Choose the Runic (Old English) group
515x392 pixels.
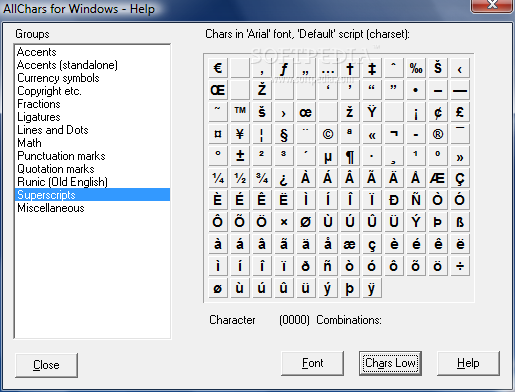coord(92,182)
